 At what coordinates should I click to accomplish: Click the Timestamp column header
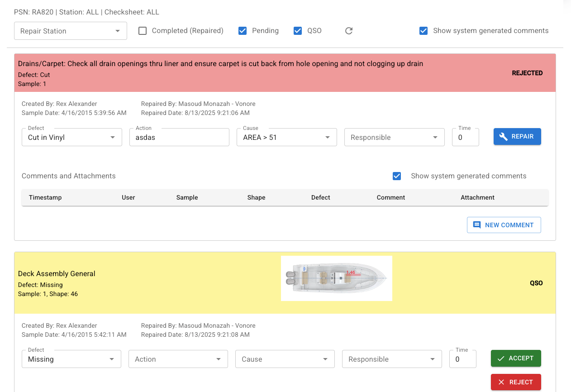tap(45, 197)
